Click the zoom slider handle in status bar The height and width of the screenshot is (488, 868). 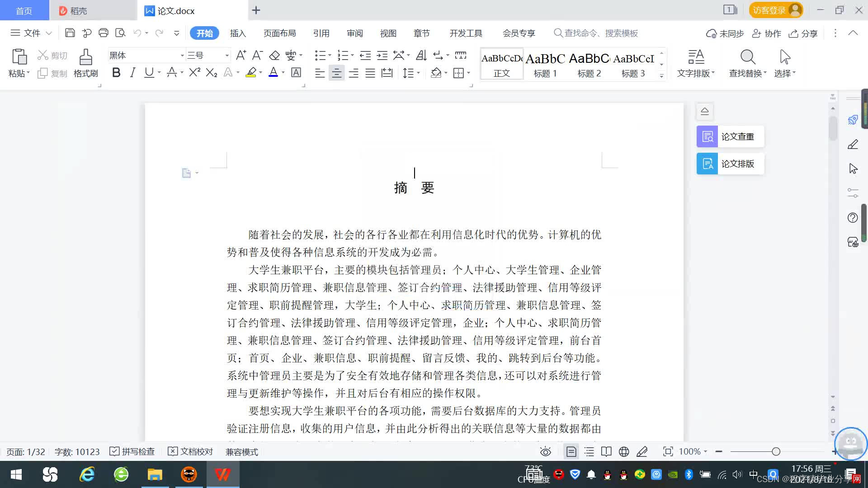click(776, 451)
